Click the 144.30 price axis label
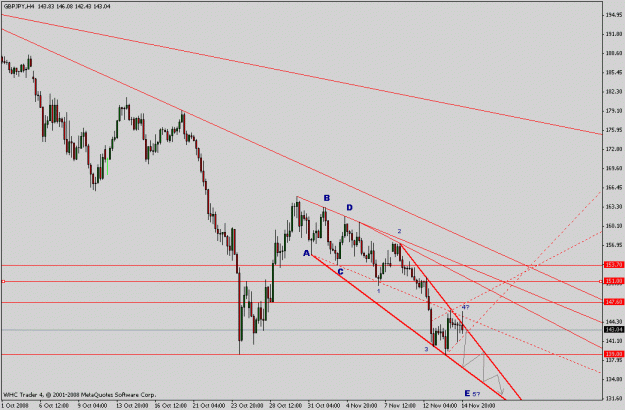Viewport: 625px width, 410px height. click(614, 322)
